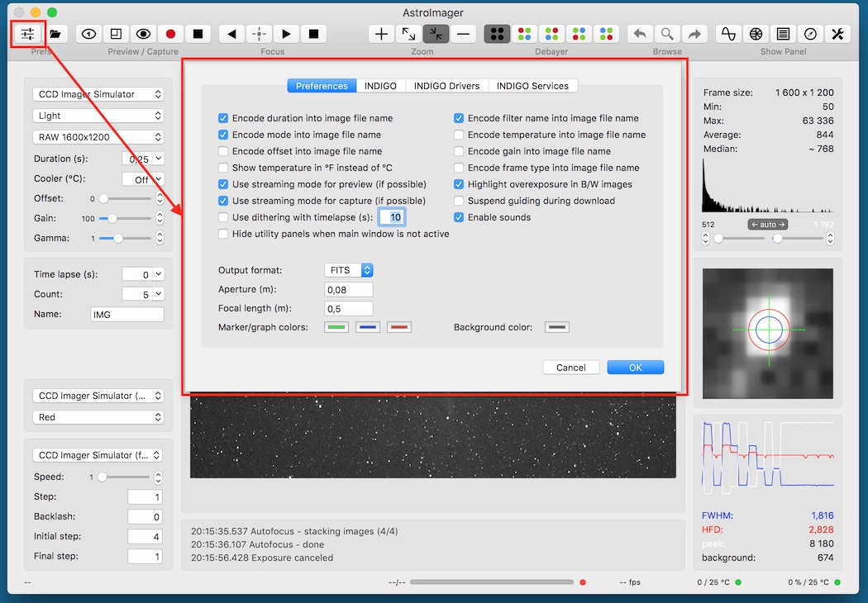The width and height of the screenshot is (868, 603).
Task: Click the green marker color swatch
Action: click(336, 327)
